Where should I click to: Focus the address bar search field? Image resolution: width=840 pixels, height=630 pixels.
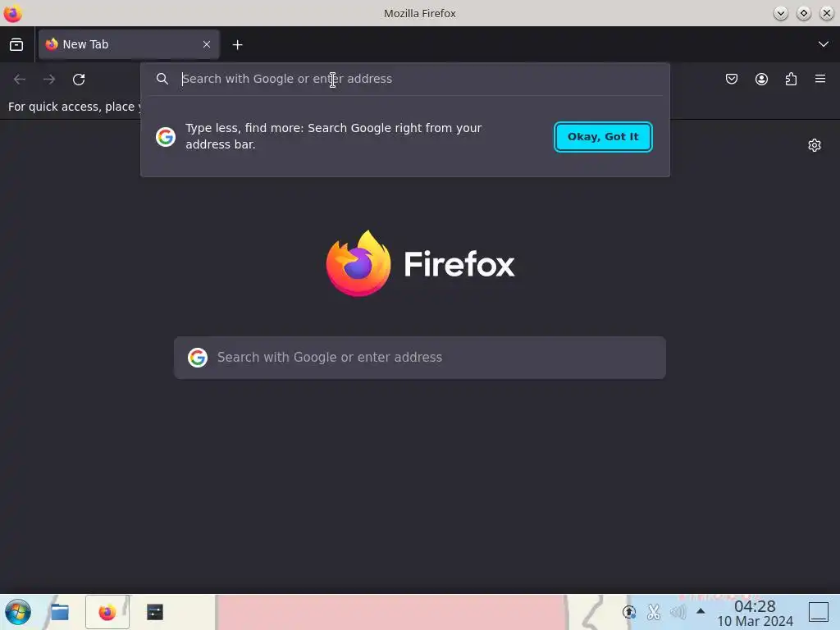[x=405, y=79]
